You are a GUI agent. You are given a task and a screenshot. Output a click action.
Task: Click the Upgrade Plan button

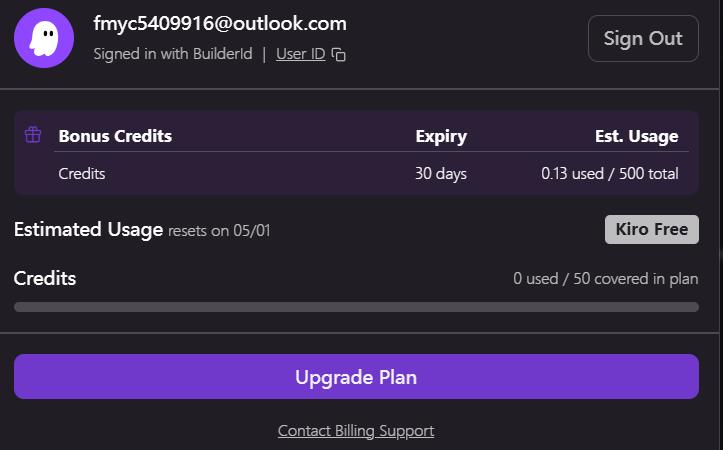coord(356,377)
